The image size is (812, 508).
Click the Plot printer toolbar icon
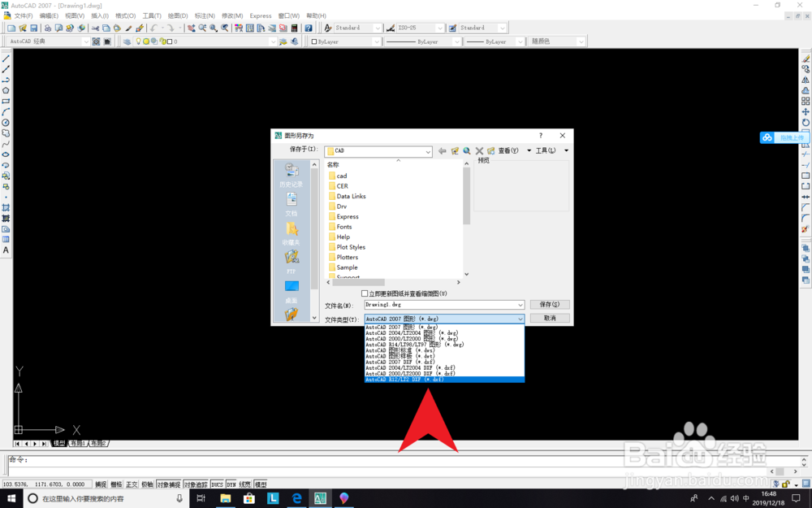tap(48, 28)
